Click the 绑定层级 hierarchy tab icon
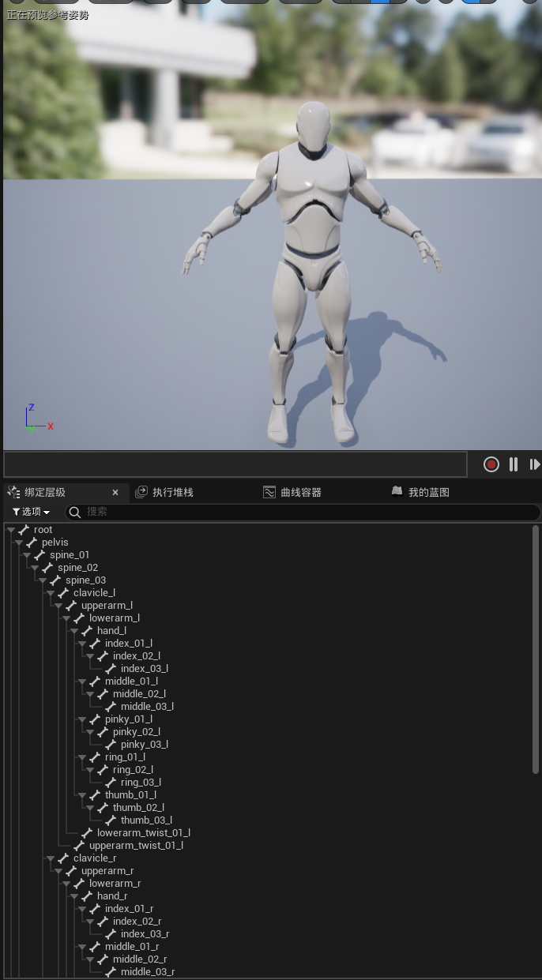Viewport: 542px width, 980px height. tap(13, 492)
